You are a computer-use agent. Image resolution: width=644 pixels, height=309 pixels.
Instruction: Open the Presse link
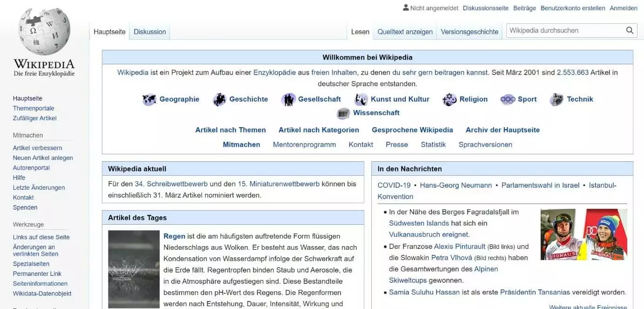click(x=397, y=144)
